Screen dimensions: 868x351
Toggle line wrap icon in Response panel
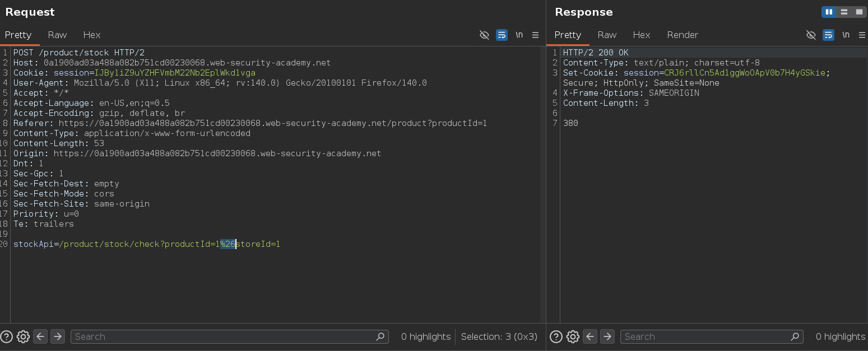tap(828, 35)
